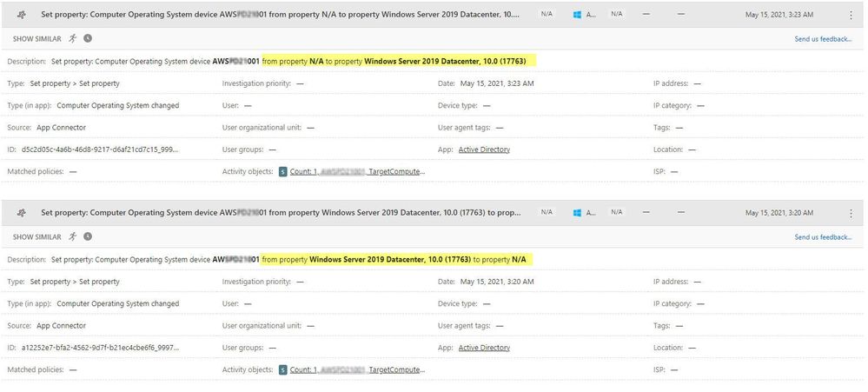Click the running-person icon in the 3:23 AM activity
This screenshot has width=868, height=392.
tap(73, 38)
